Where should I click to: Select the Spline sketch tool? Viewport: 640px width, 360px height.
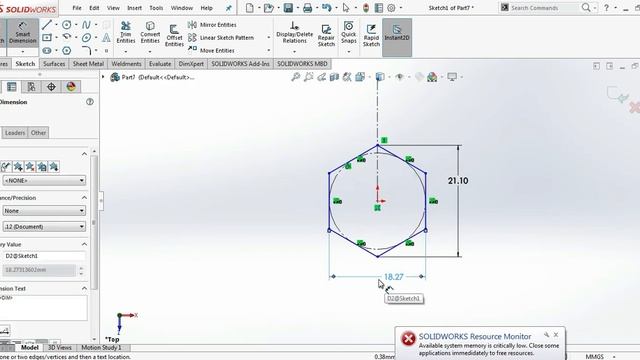point(86,25)
